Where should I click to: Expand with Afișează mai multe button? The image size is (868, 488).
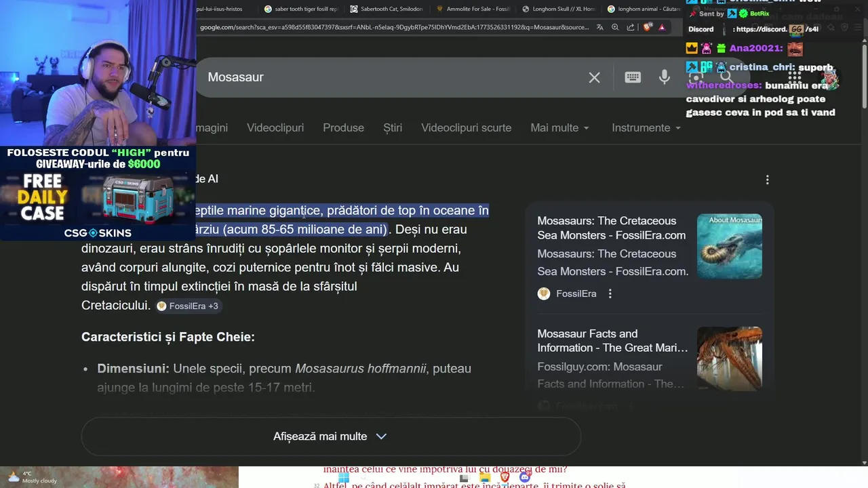(331, 436)
